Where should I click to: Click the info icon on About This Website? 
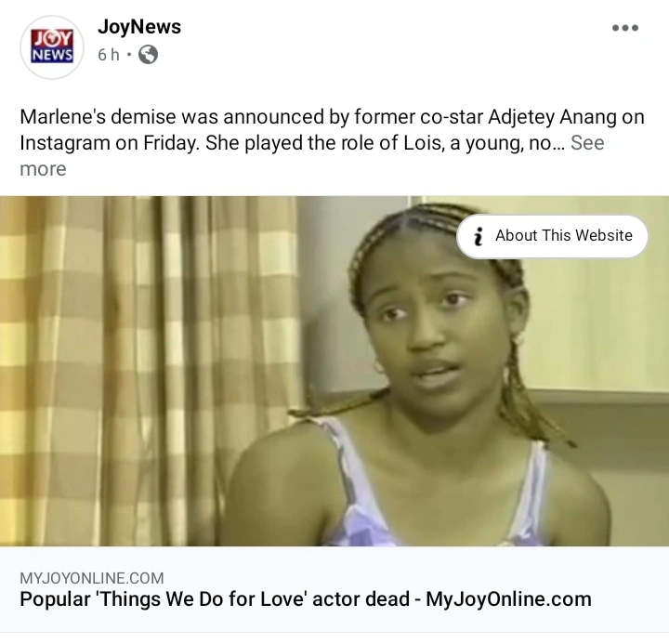point(479,236)
